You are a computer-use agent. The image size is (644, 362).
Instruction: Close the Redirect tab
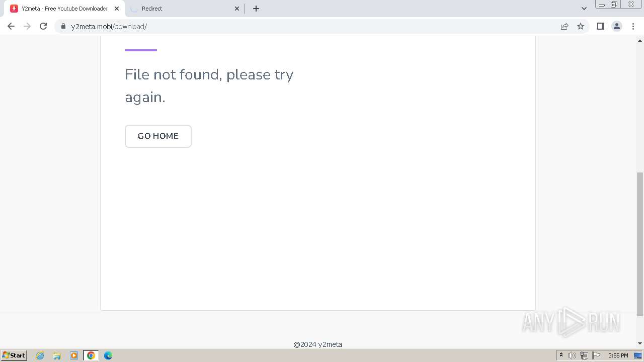(237, 9)
